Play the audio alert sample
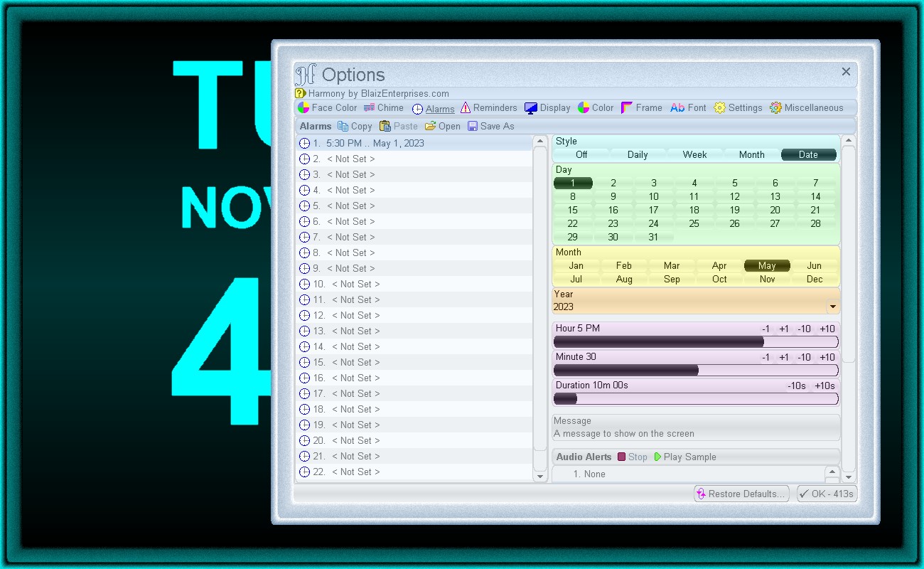Viewport: 924px width, 569px height. 685,457
